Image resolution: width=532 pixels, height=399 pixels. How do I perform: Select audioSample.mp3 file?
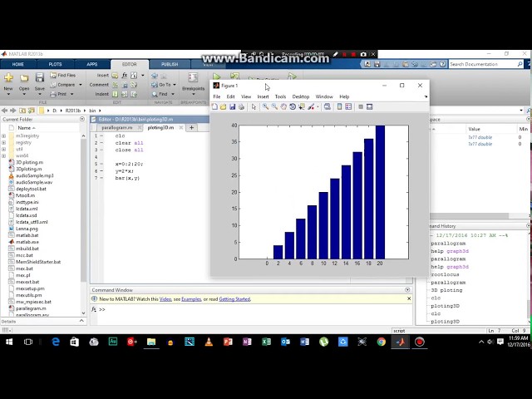pyautogui.click(x=35, y=175)
